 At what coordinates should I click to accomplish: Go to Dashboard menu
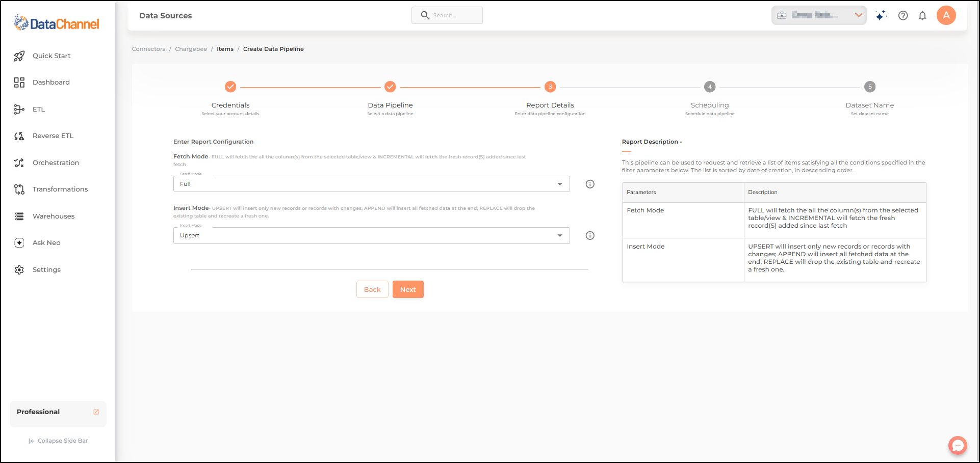click(x=51, y=83)
